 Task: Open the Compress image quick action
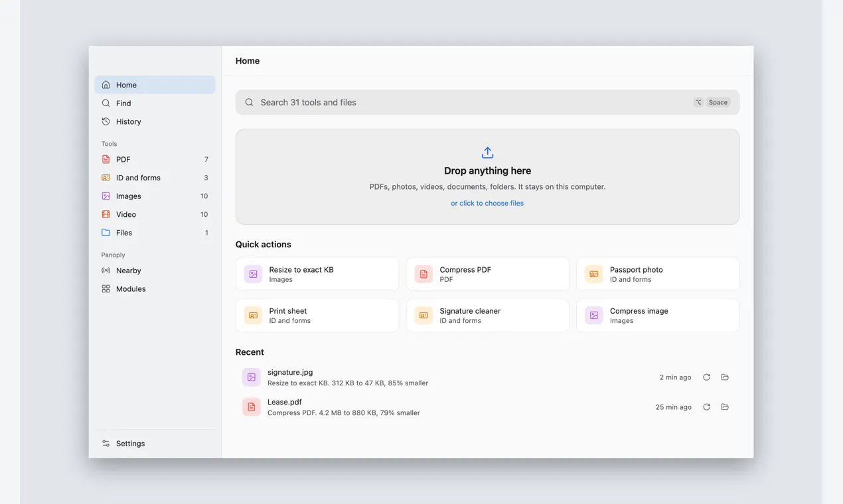click(658, 315)
